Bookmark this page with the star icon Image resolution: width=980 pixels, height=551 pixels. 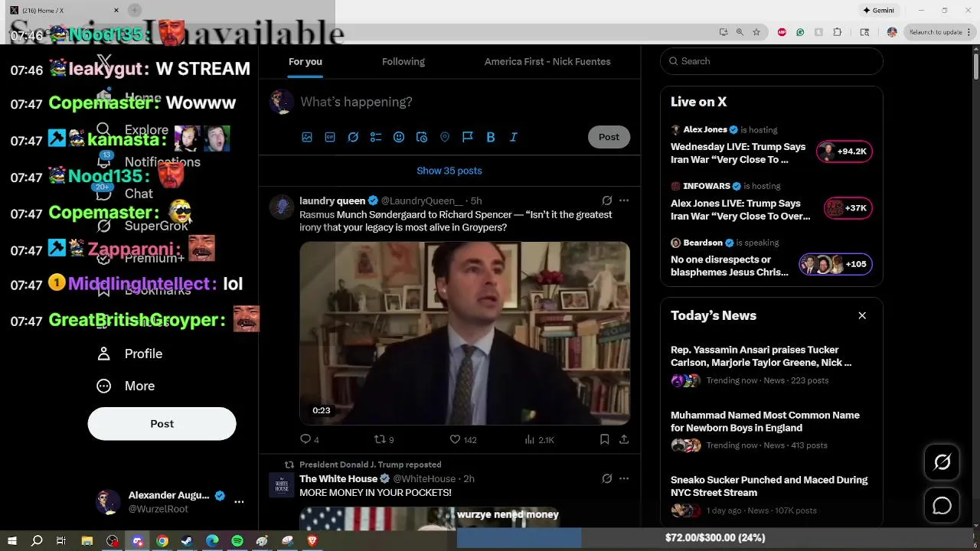coord(756,32)
